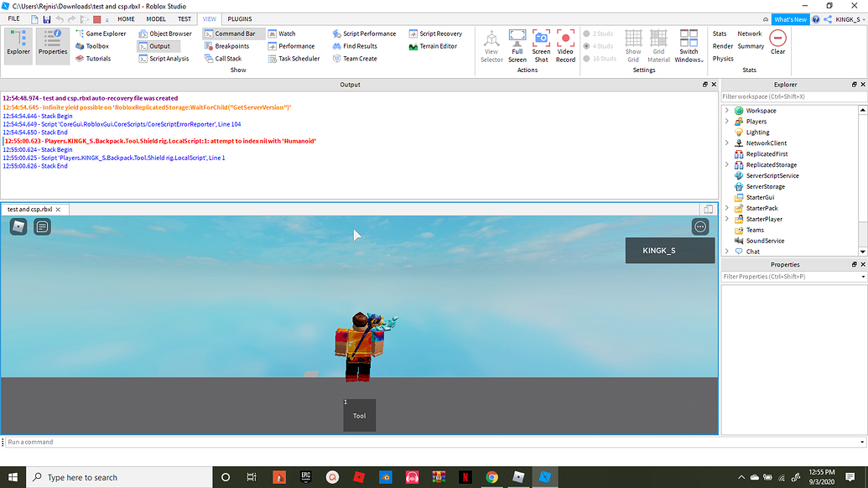
Task: Toggle the Command Bar
Action: [x=234, y=34]
